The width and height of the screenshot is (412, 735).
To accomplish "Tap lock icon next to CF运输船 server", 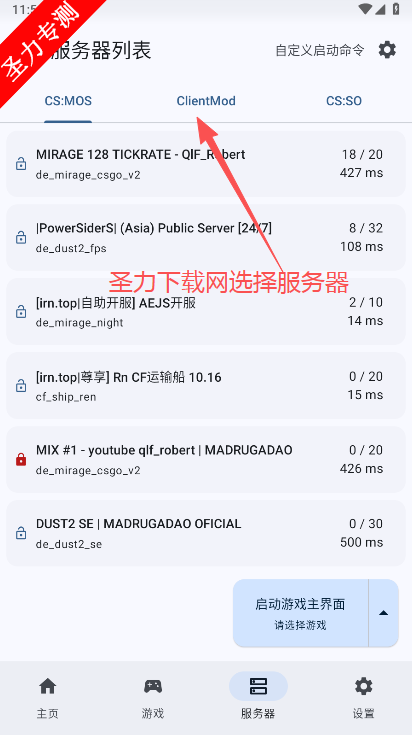I will [x=21, y=386].
